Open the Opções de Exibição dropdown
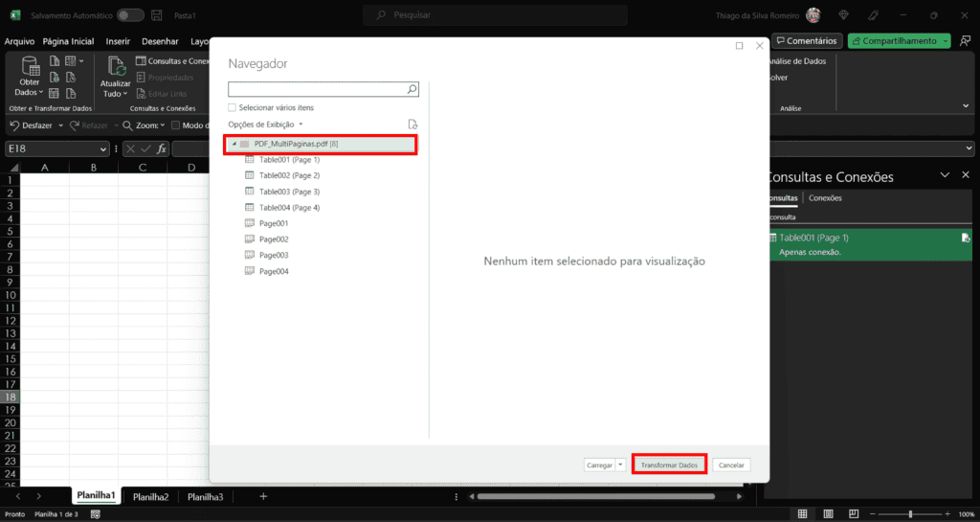 pos(265,125)
